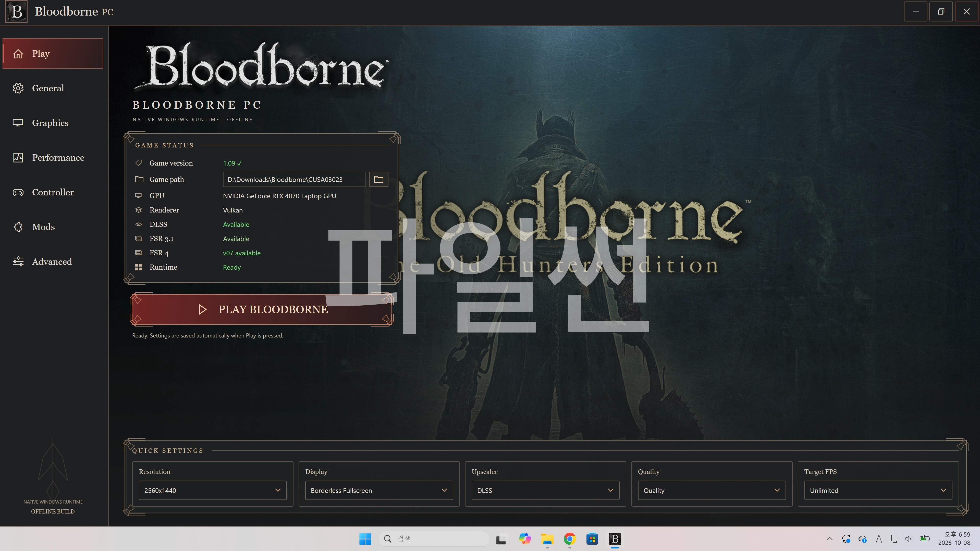The height and width of the screenshot is (551, 980).
Task: Click the Runtime Ready status
Action: point(232,267)
